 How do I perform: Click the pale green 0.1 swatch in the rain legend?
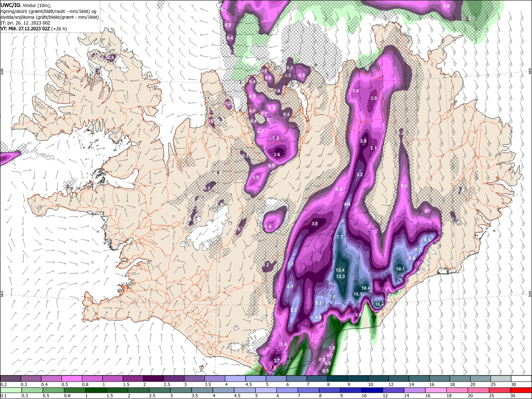point(10,390)
